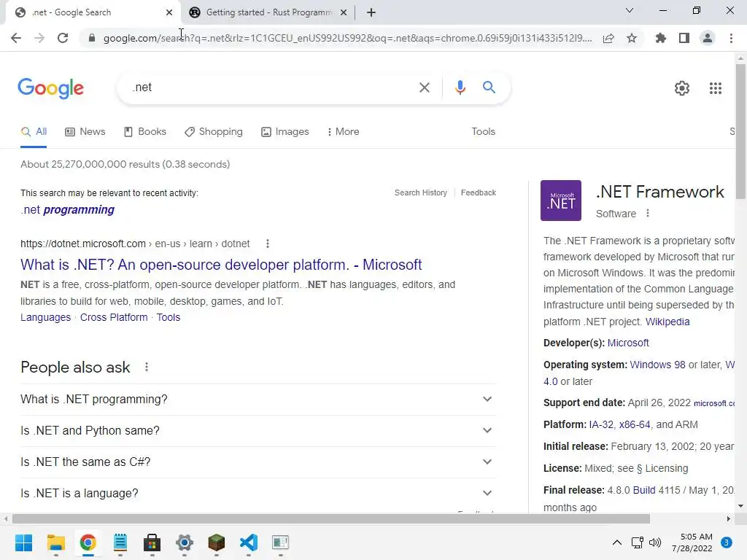This screenshot has height=560, width=747.
Task: Go back with the browser back arrow
Action: click(x=16, y=38)
